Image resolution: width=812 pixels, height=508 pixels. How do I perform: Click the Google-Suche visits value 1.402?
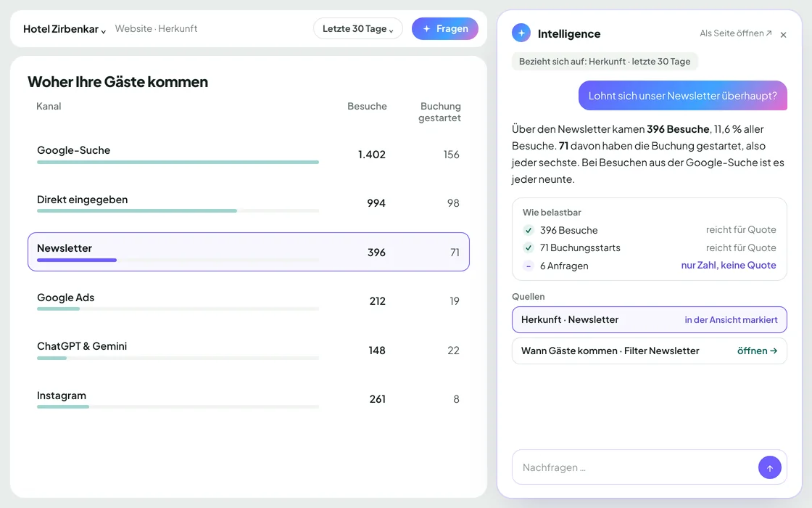pos(371,155)
